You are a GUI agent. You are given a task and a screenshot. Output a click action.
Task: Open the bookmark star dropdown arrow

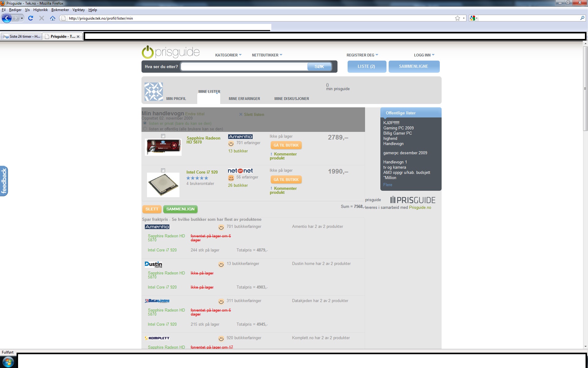tap(464, 18)
